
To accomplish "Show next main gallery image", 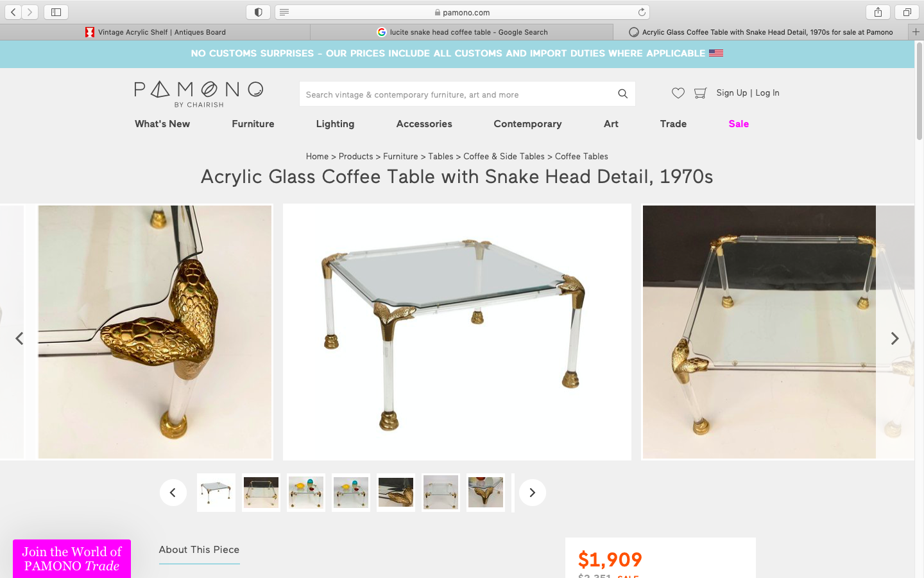I will click(x=894, y=338).
